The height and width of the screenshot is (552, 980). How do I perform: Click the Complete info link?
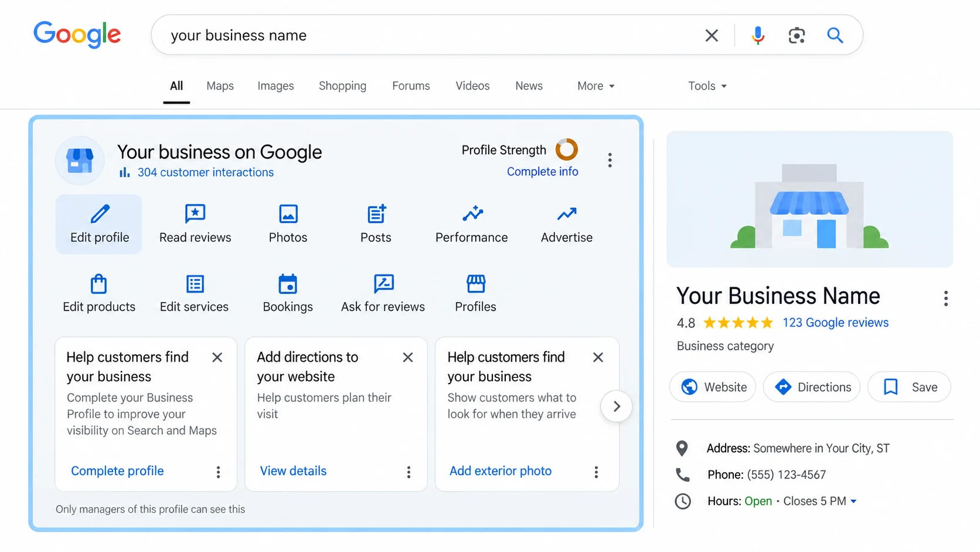tap(542, 171)
